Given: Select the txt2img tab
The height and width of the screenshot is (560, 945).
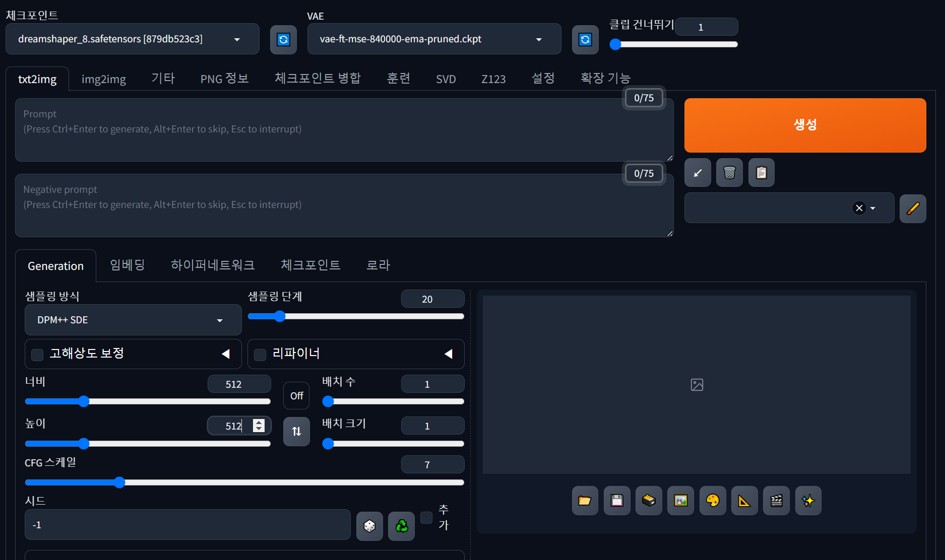Looking at the screenshot, I should (37, 79).
